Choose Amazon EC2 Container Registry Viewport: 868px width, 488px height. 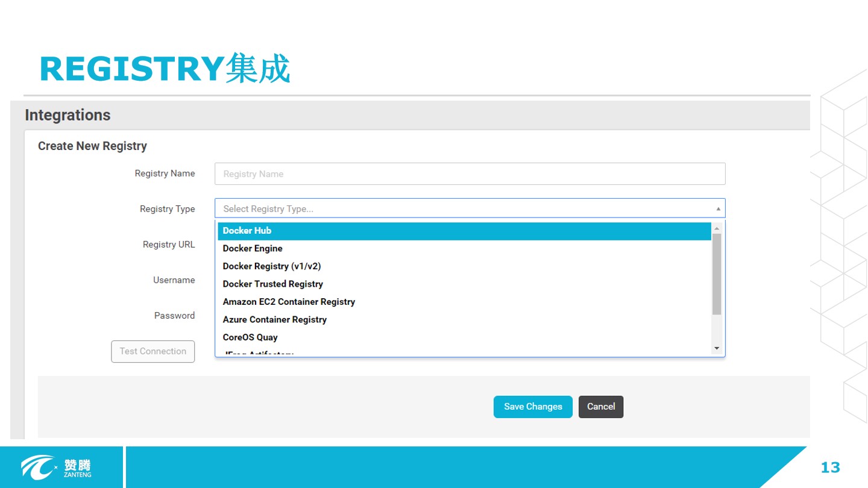(x=464, y=302)
